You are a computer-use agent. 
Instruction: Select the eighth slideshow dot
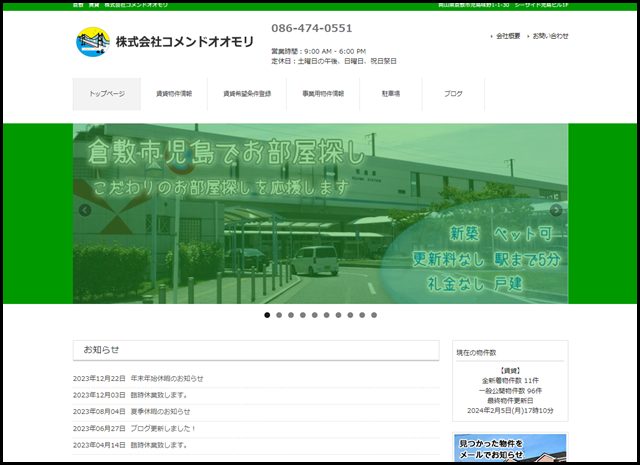350,315
